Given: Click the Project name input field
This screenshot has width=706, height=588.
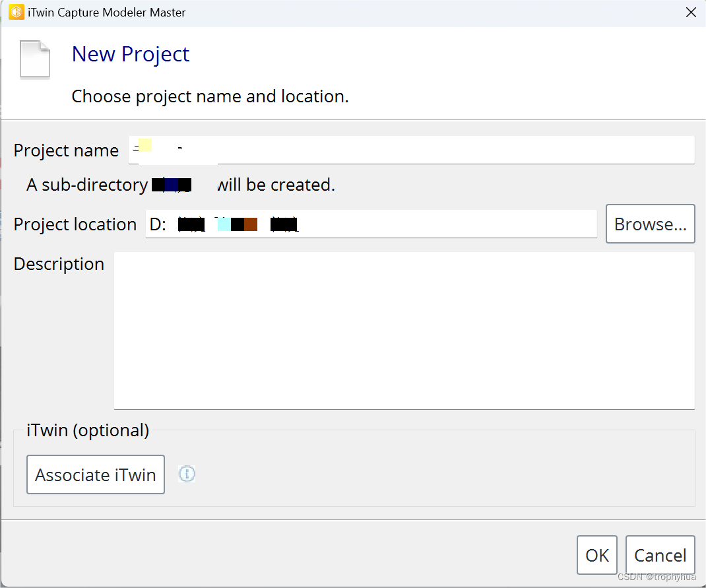Looking at the screenshot, I should coord(411,150).
